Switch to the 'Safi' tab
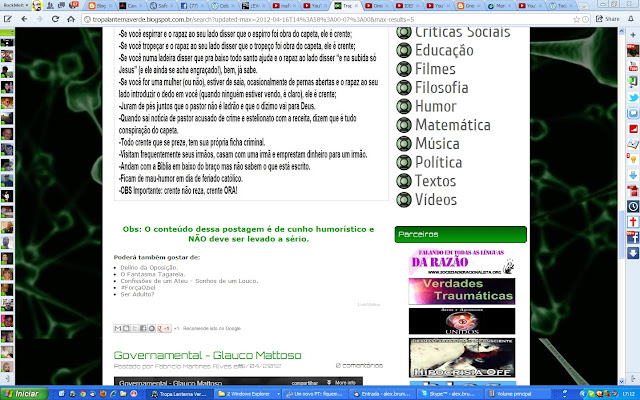Image resolution: width=640 pixels, height=400 pixels. (161, 6)
